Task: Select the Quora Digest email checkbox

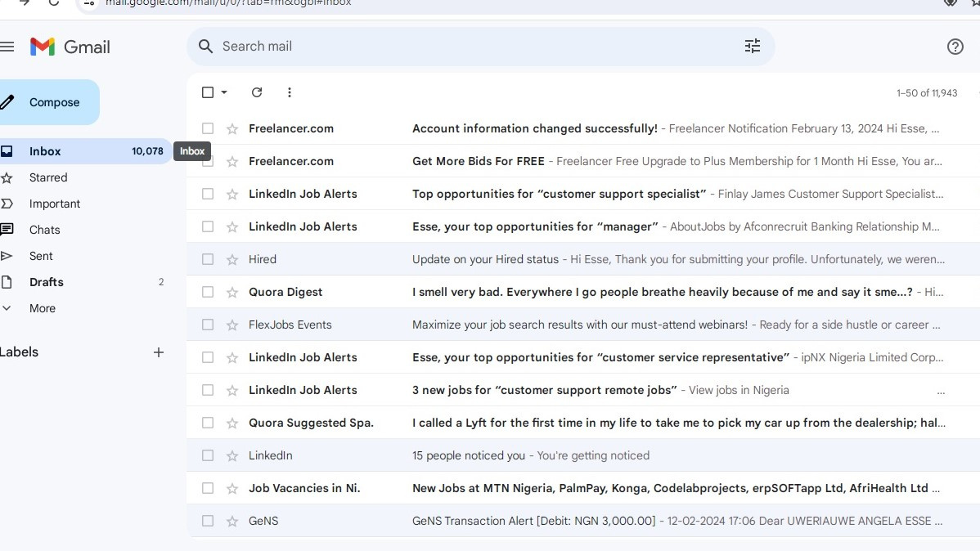Action: tap(208, 292)
